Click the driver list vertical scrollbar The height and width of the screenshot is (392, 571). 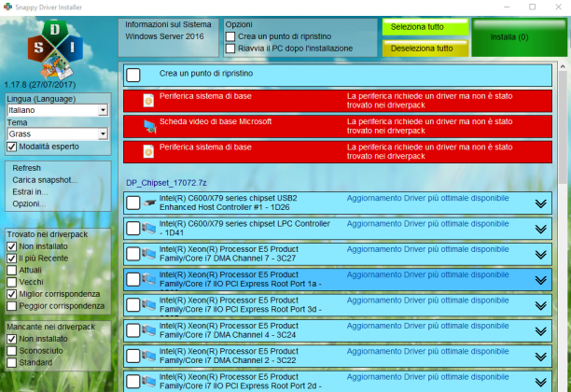[563, 227]
